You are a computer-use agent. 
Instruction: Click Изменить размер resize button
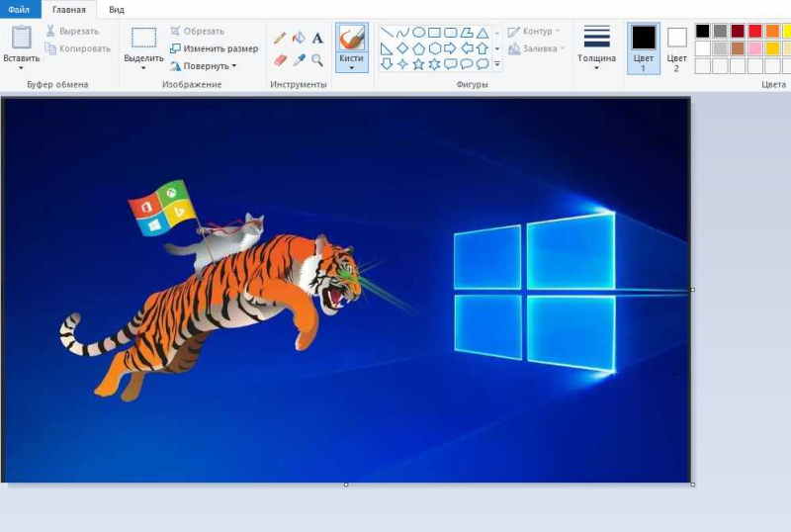(x=214, y=48)
